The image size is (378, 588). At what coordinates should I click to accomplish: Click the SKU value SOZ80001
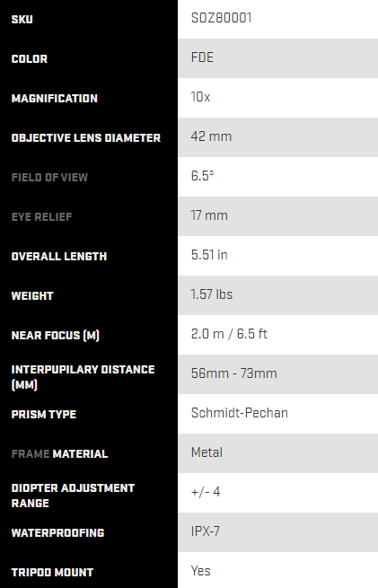pyautogui.click(x=221, y=18)
